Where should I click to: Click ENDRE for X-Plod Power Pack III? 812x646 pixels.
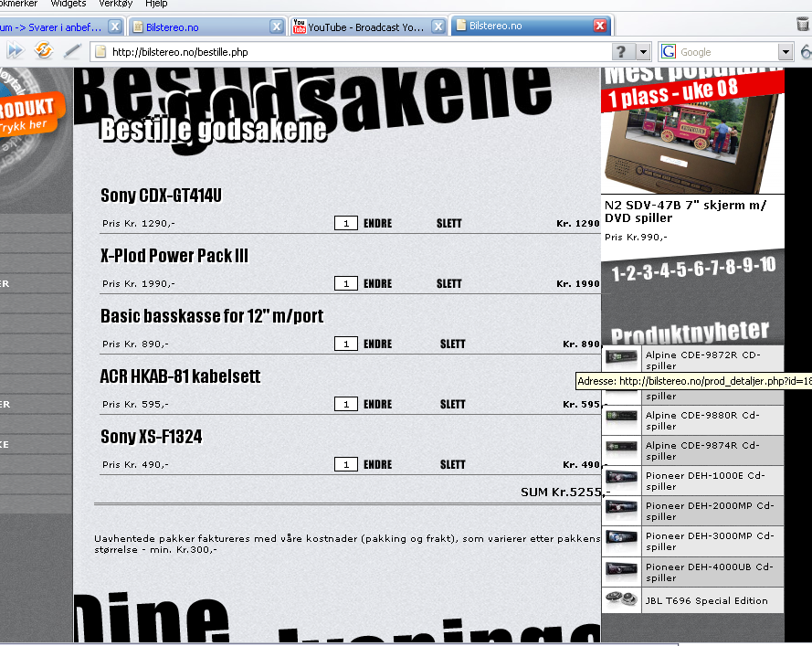(377, 283)
